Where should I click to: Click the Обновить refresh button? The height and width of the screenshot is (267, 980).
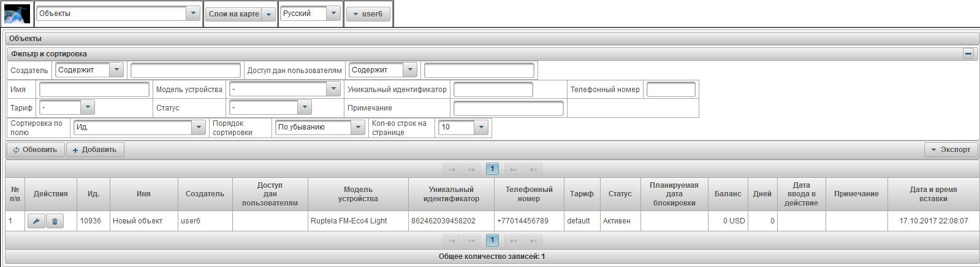pos(36,150)
